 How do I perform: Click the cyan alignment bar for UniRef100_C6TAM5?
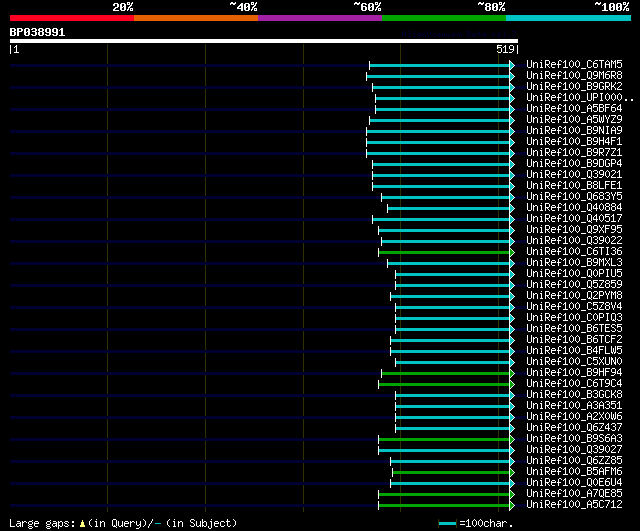pyautogui.click(x=440, y=65)
